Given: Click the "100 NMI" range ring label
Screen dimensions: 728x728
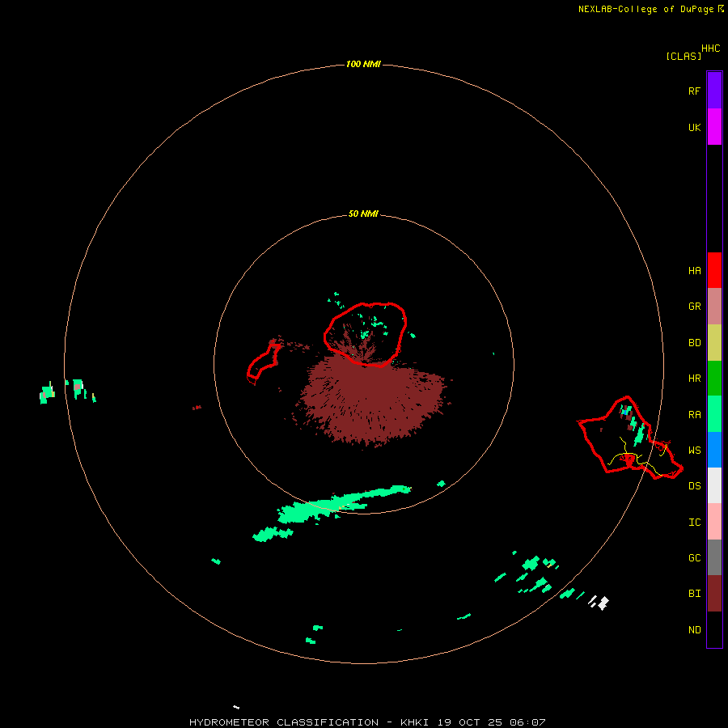Looking at the screenshot, I should (363, 64).
